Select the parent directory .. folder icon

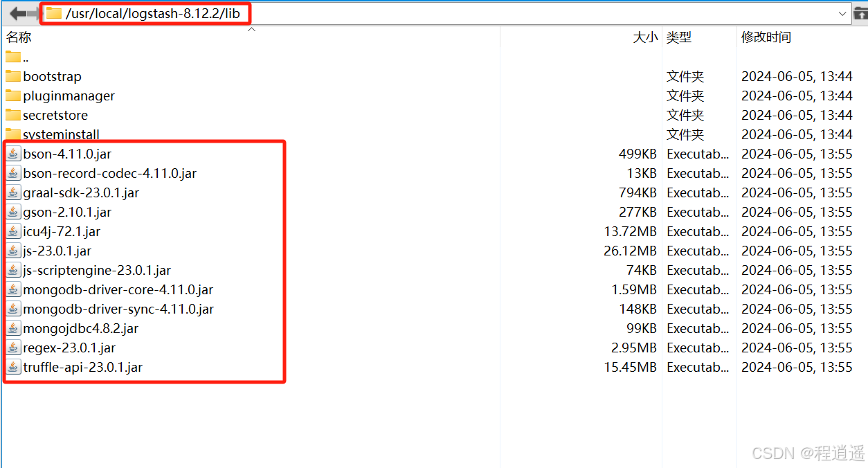point(12,57)
